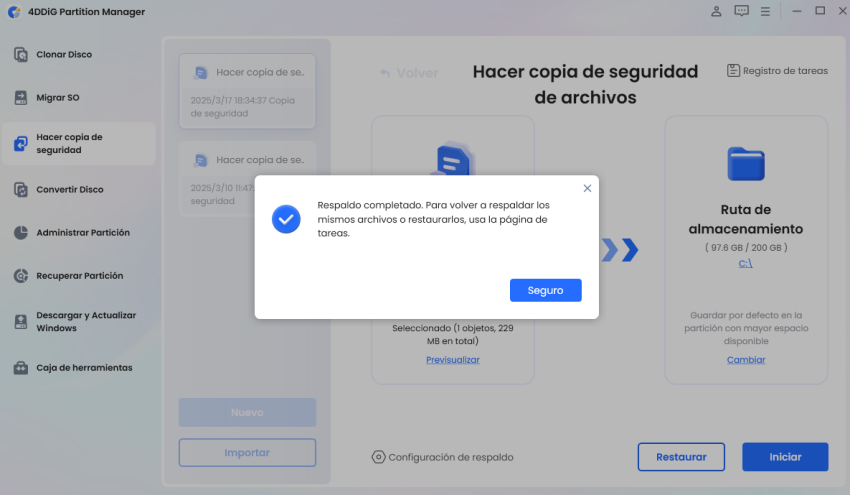Click the file icon on the 2025/3/10 task
Image resolution: width=850 pixels, height=495 pixels.
click(x=201, y=160)
